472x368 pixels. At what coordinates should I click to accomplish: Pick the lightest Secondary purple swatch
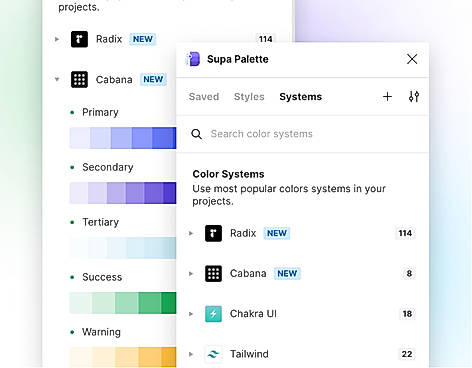79,193
